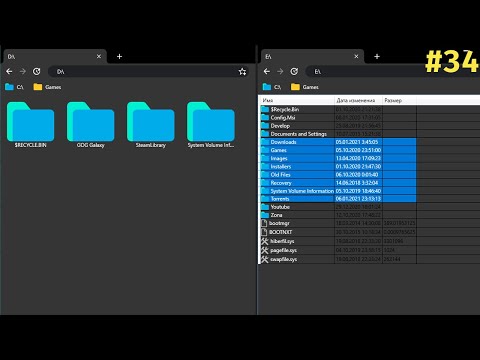This screenshot has width=480, height=360.
Task: Click the hiberfil.sys tools icon
Action: (265, 241)
